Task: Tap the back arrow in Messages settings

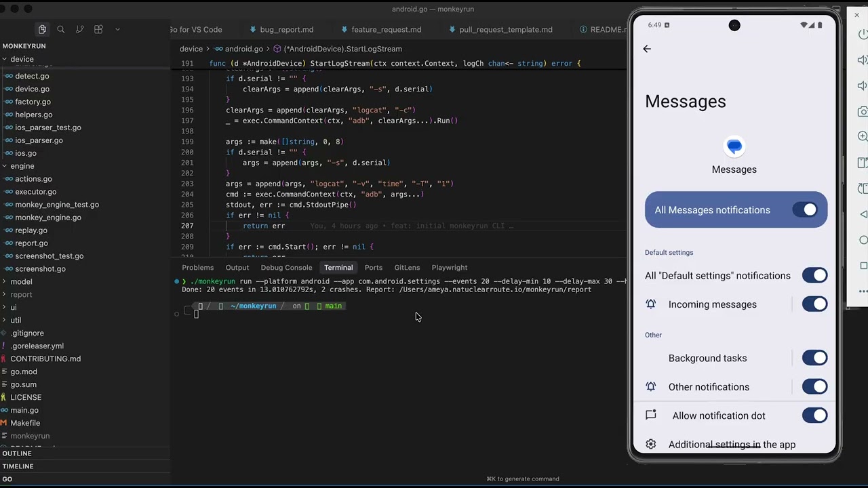Action: pos(647,49)
